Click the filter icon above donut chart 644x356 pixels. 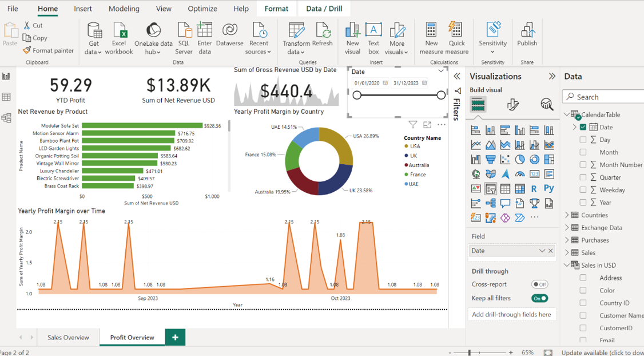412,124
